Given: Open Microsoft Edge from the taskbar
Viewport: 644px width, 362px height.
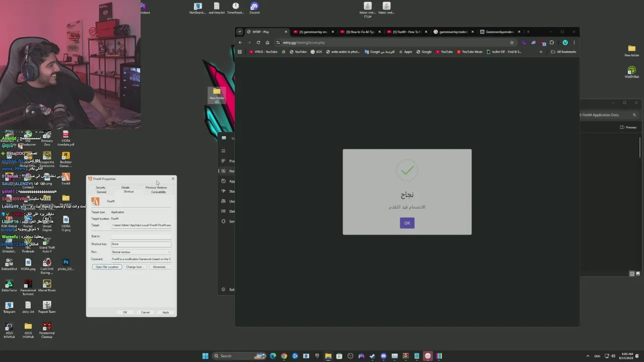Looking at the screenshot, I should click(x=273, y=356).
